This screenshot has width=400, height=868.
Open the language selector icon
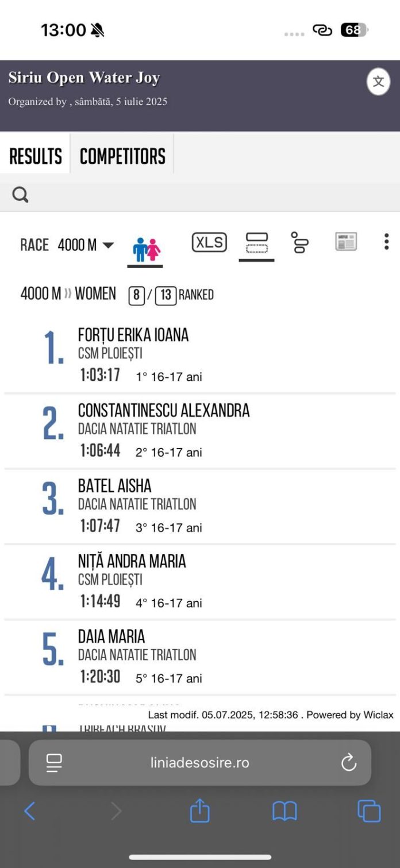(378, 82)
